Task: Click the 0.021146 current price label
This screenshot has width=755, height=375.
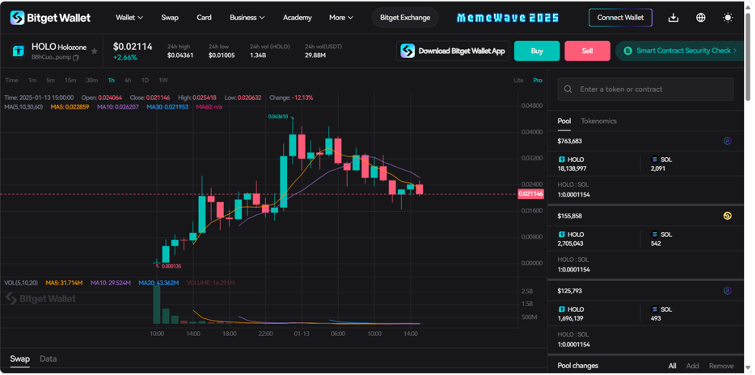Action: tap(531, 194)
